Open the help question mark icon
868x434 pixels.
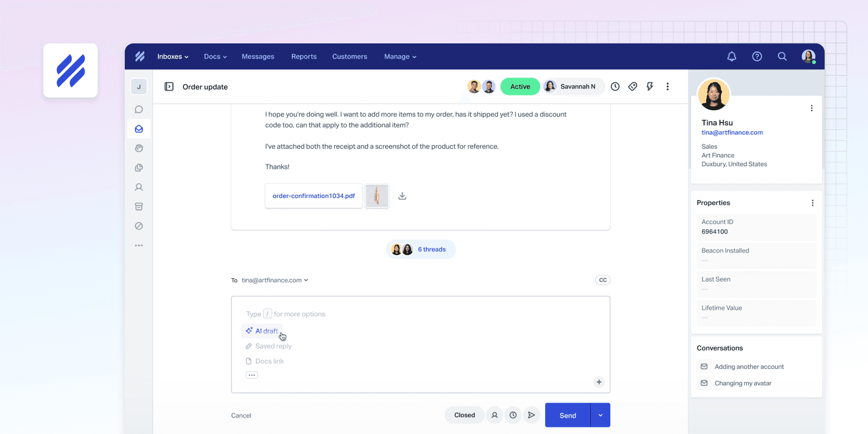[x=757, y=56]
